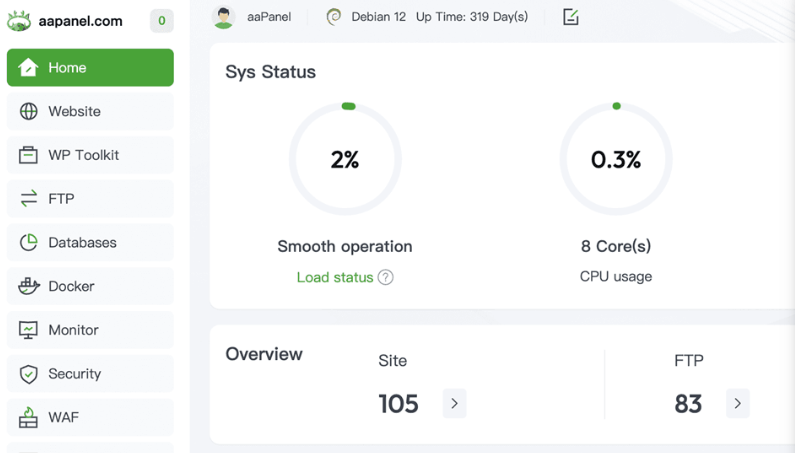Go to the Home menu label
Viewport: 795px width, 453px height.
click(x=67, y=67)
